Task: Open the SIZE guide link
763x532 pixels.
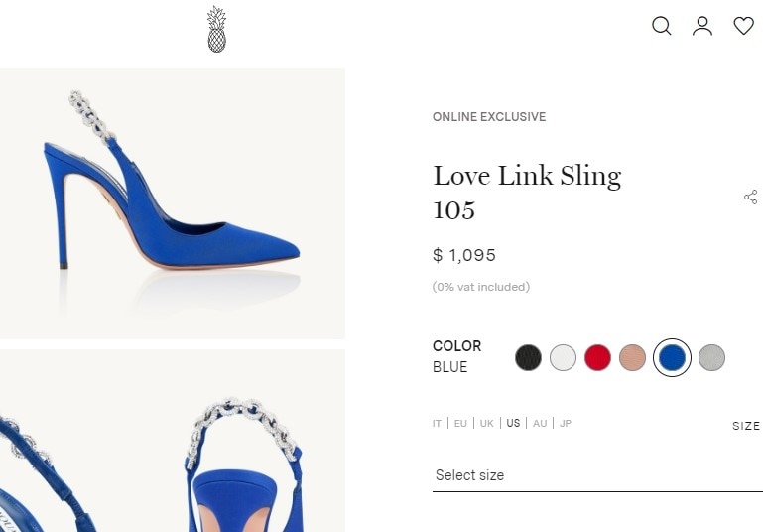Action: click(746, 426)
